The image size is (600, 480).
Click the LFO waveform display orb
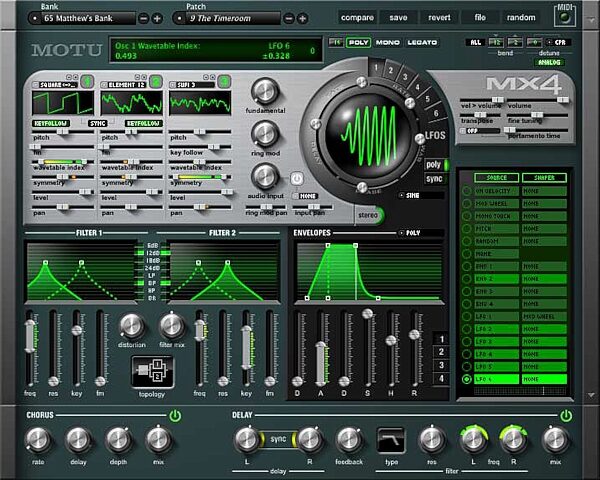(x=368, y=136)
